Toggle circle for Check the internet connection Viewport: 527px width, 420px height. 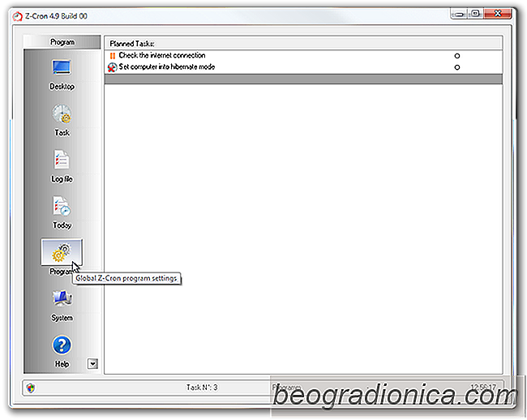[x=457, y=56]
